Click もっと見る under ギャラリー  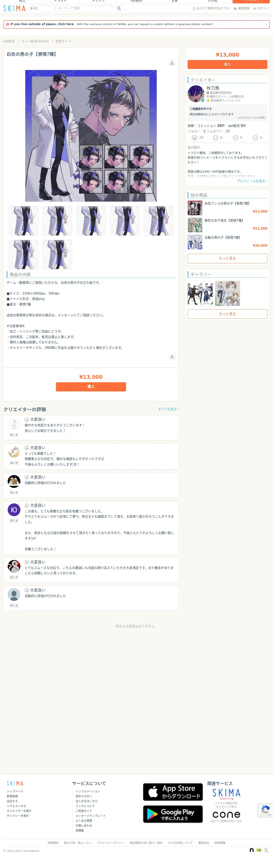point(227,314)
